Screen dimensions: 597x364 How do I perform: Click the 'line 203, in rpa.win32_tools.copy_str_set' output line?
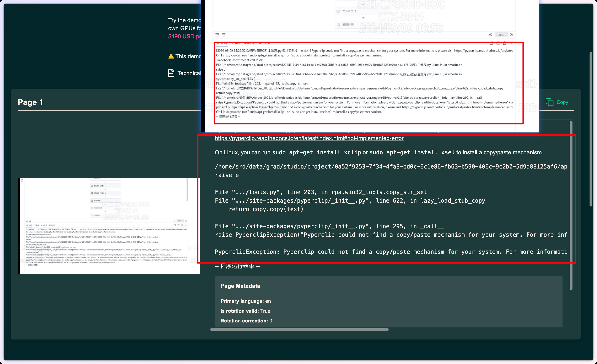coord(321,192)
